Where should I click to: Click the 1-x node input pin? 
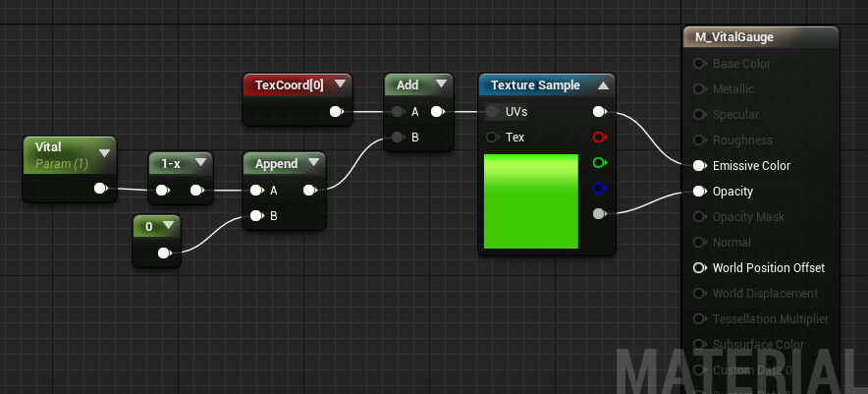point(162,191)
